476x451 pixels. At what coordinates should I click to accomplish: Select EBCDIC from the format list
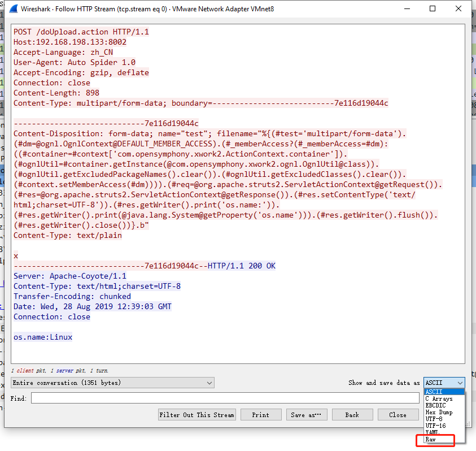[x=444, y=405]
